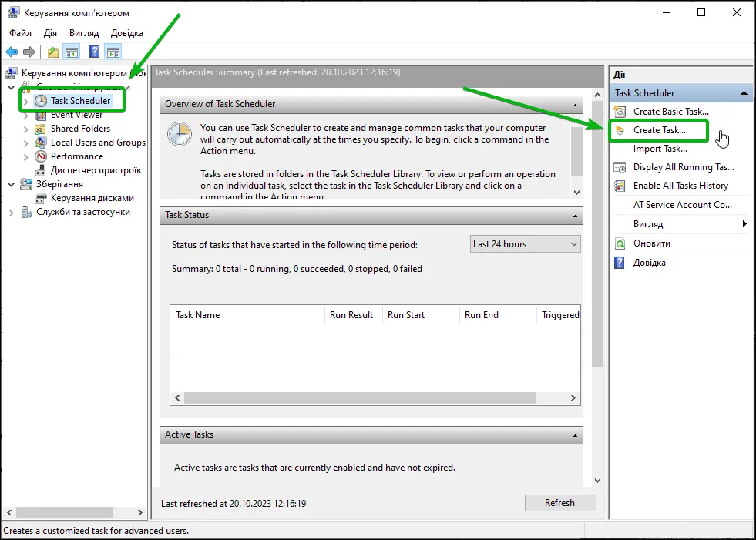Click the Local Users and Groups icon

pyautogui.click(x=41, y=143)
